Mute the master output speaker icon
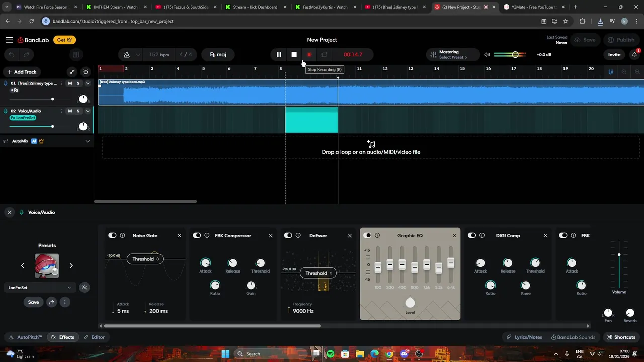The width and height of the screenshot is (644, 362). coord(487,55)
